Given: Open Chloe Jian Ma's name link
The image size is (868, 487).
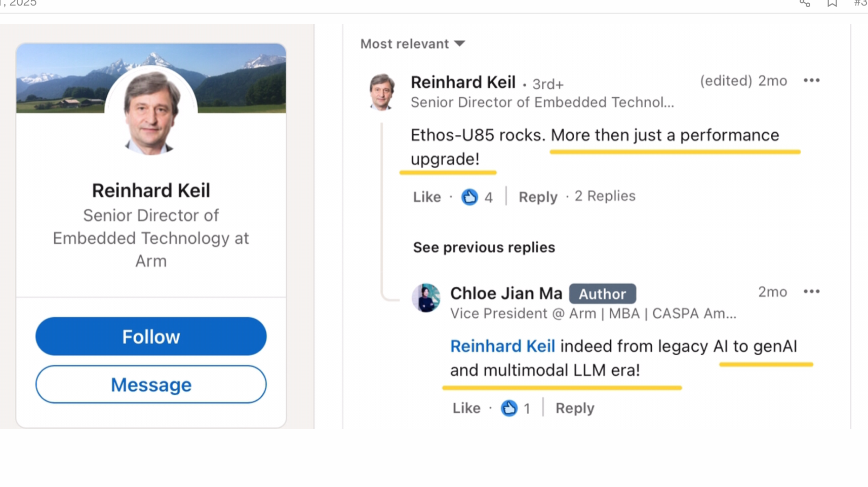Looking at the screenshot, I should tap(506, 293).
